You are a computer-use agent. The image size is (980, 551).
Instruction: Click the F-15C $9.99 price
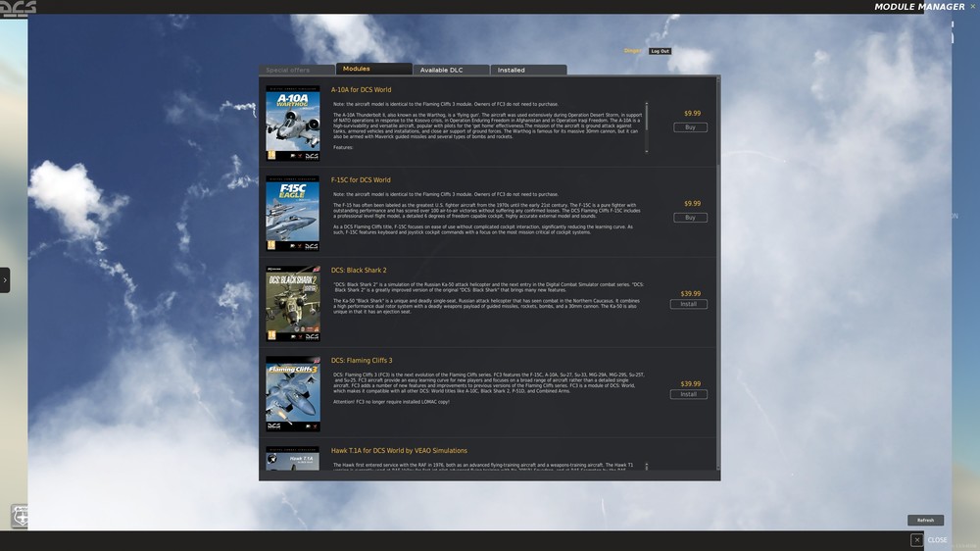tap(692, 203)
